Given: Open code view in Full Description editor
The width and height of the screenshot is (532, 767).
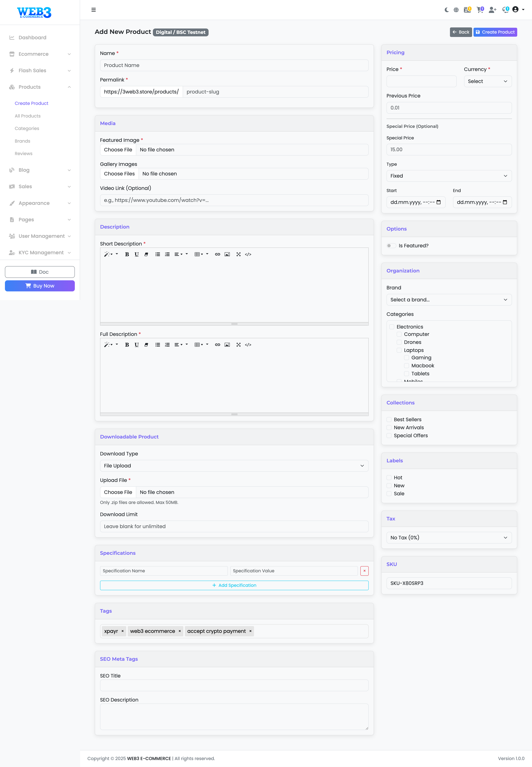Looking at the screenshot, I should point(248,345).
